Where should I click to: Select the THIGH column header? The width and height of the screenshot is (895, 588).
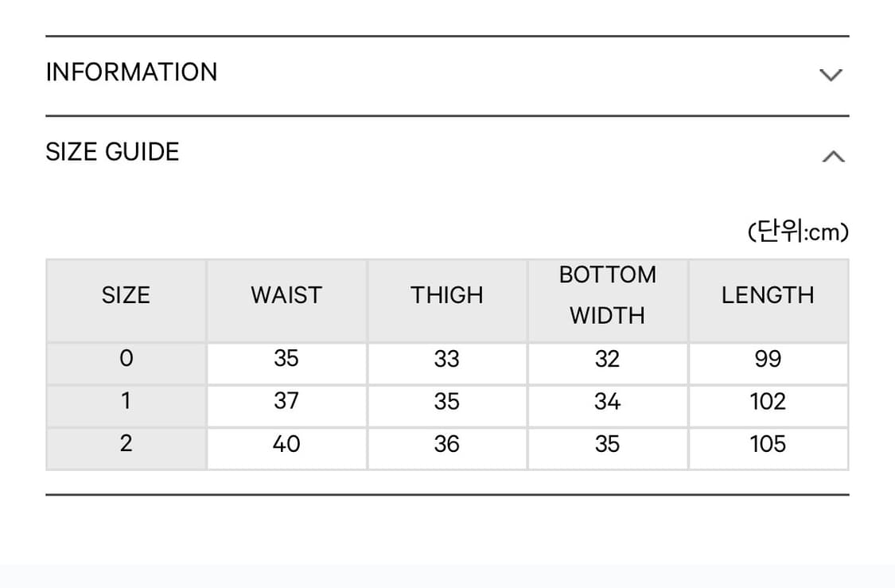(x=447, y=295)
